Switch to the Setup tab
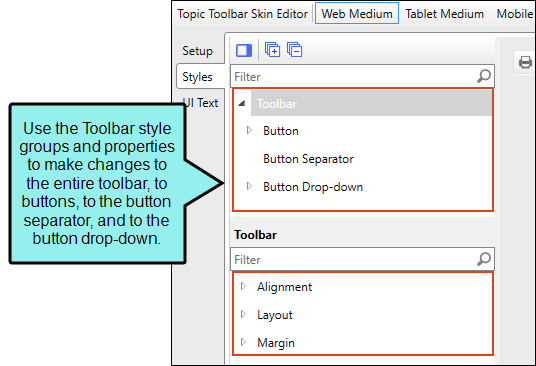 [x=197, y=51]
